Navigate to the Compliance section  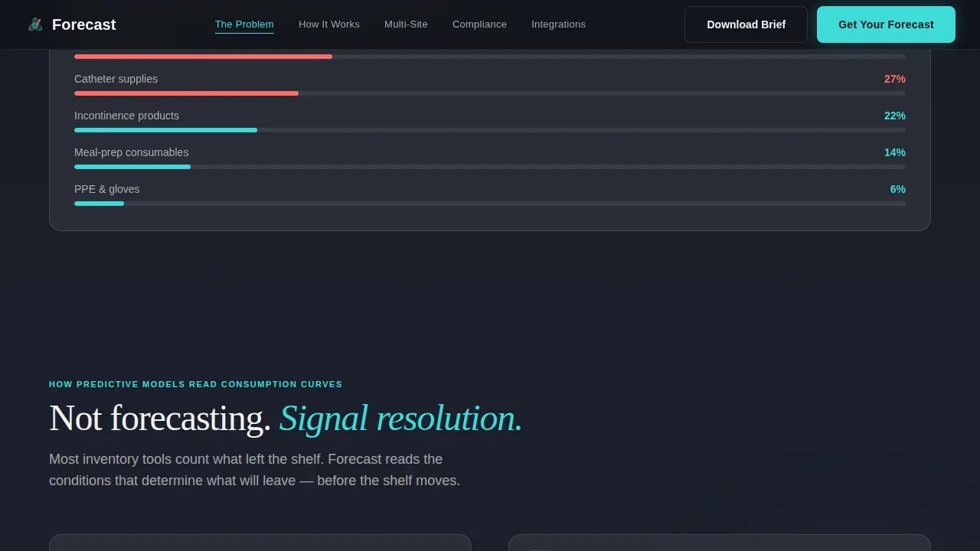(x=479, y=24)
